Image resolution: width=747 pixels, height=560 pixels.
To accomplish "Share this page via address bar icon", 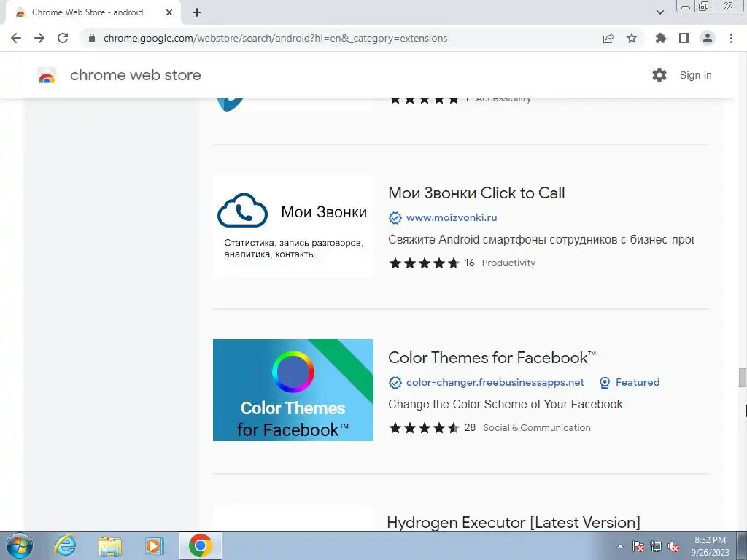I will click(x=608, y=38).
